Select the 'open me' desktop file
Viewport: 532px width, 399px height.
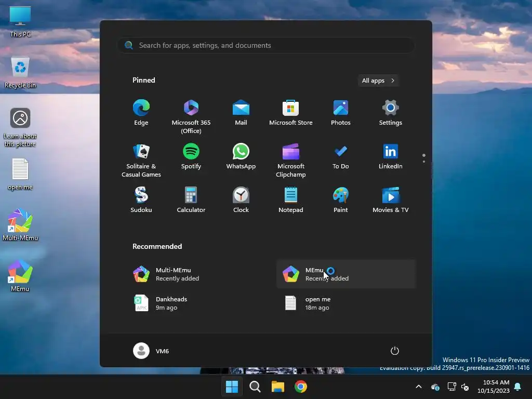(20, 175)
